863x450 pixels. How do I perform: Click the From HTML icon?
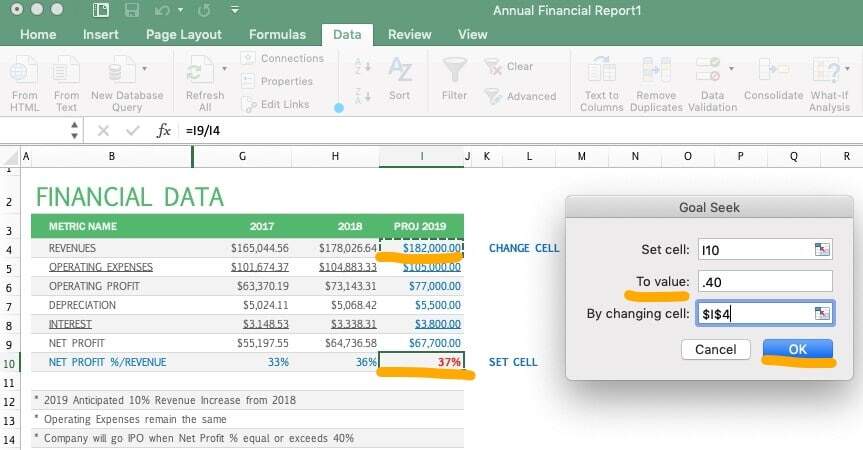[24, 72]
